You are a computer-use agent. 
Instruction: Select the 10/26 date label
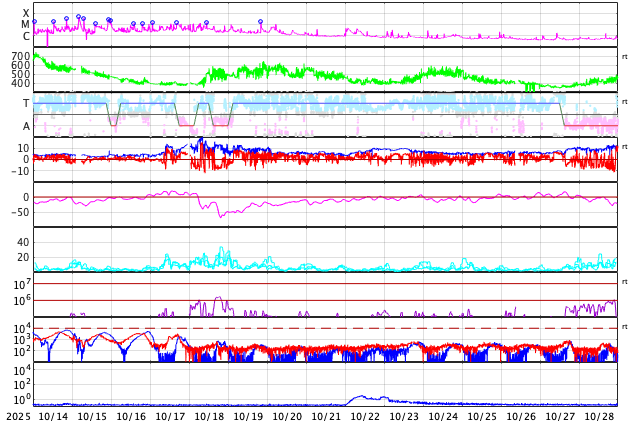click(521, 416)
